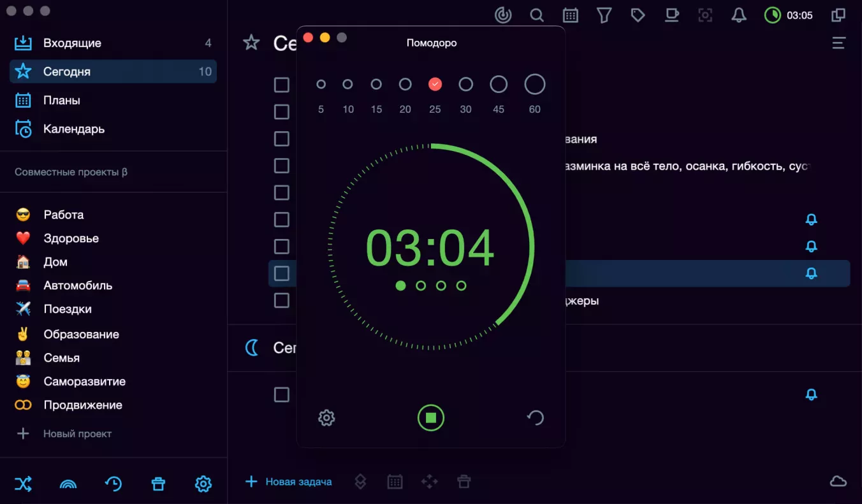Check the highlighted selected task checkbox
862x504 pixels.
point(282,273)
